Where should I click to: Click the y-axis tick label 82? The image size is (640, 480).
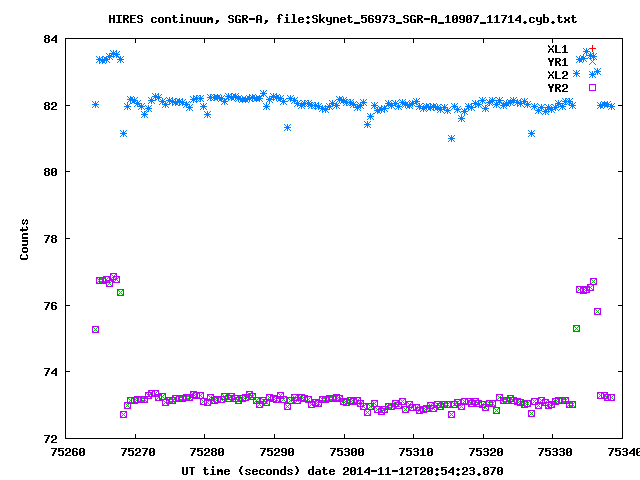coord(51,106)
